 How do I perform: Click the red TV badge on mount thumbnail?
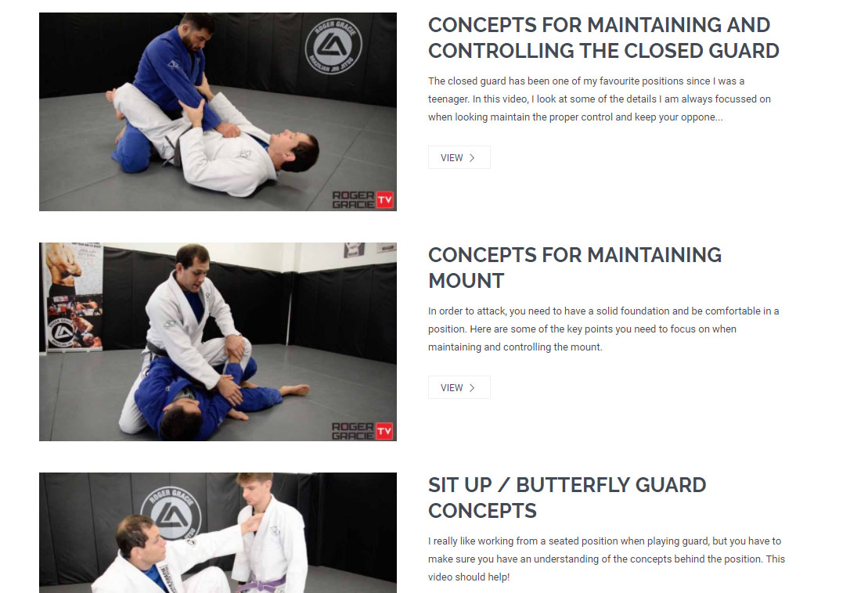pyautogui.click(x=385, y=431)
